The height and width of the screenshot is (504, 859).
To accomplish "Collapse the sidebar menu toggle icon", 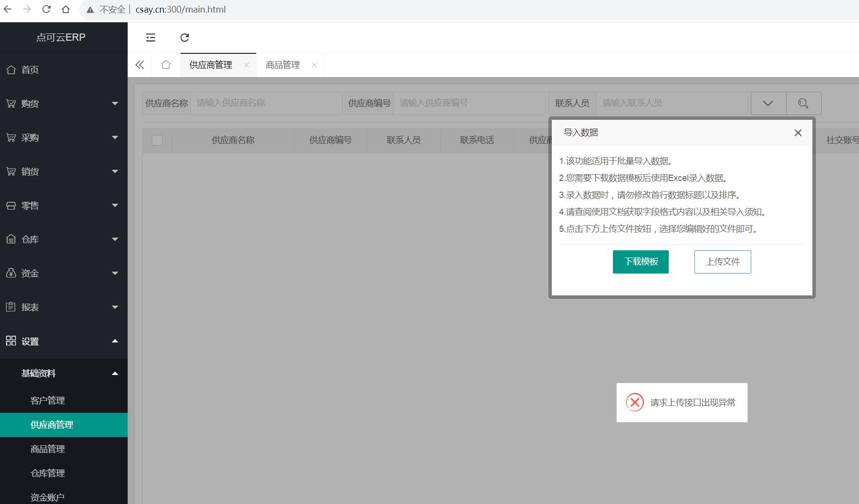I will [150, 37].
